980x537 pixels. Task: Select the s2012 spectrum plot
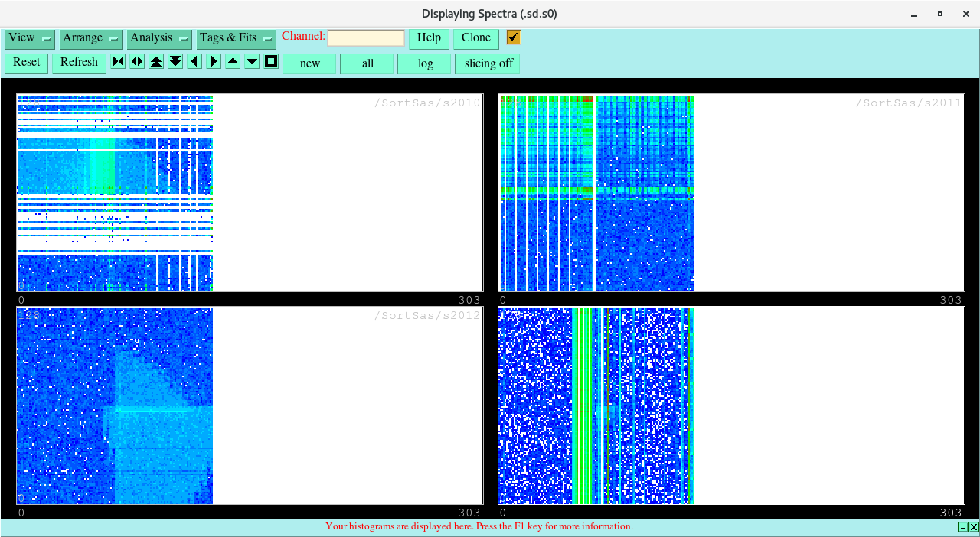coord(250,405)
